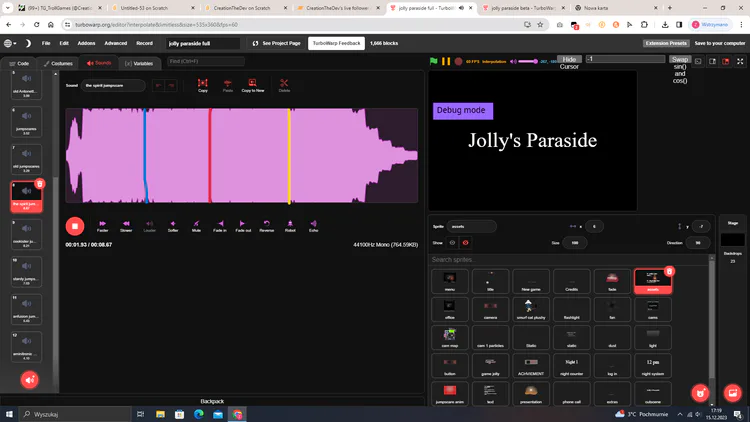Click the red stop circle above stage

pyautogui.click(x=458, y=61)
